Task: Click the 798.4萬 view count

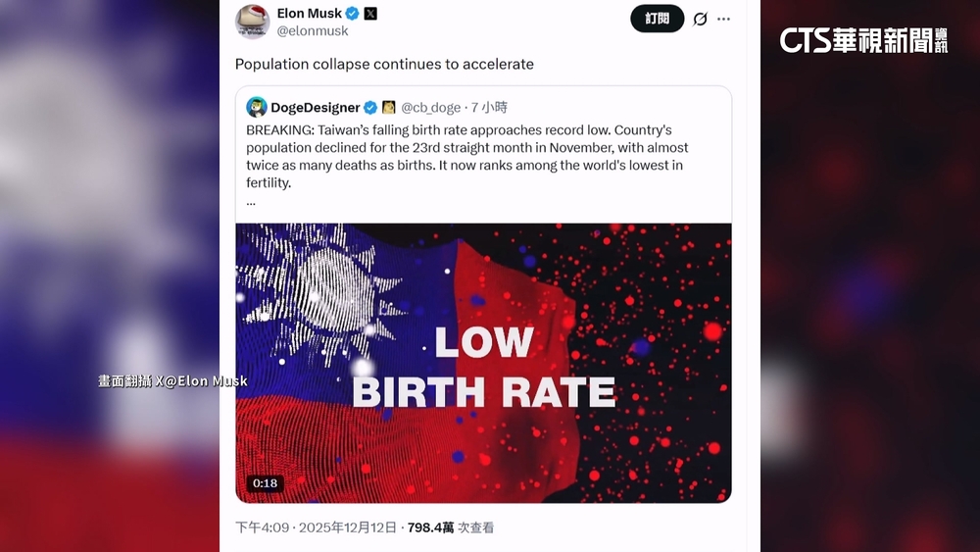Action: (x=430, y=527)
